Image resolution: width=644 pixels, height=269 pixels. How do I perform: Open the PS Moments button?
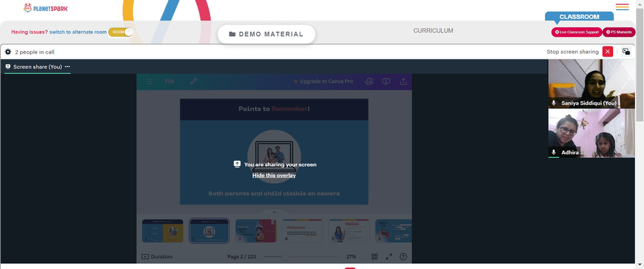(x=619, y=32)
